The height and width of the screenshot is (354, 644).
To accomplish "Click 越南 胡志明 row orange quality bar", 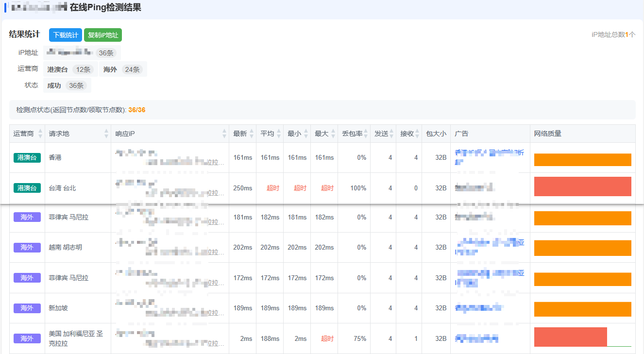I will (x=583, y=248).
